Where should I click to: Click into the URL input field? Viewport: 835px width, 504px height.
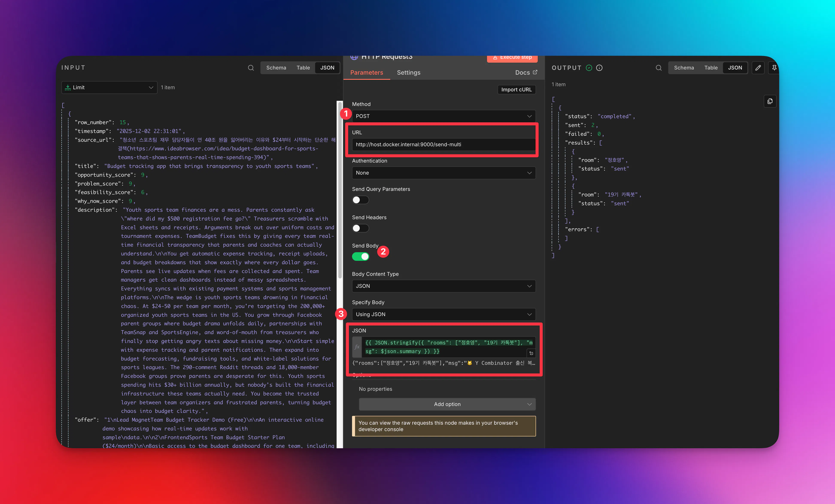coord(444,145)
